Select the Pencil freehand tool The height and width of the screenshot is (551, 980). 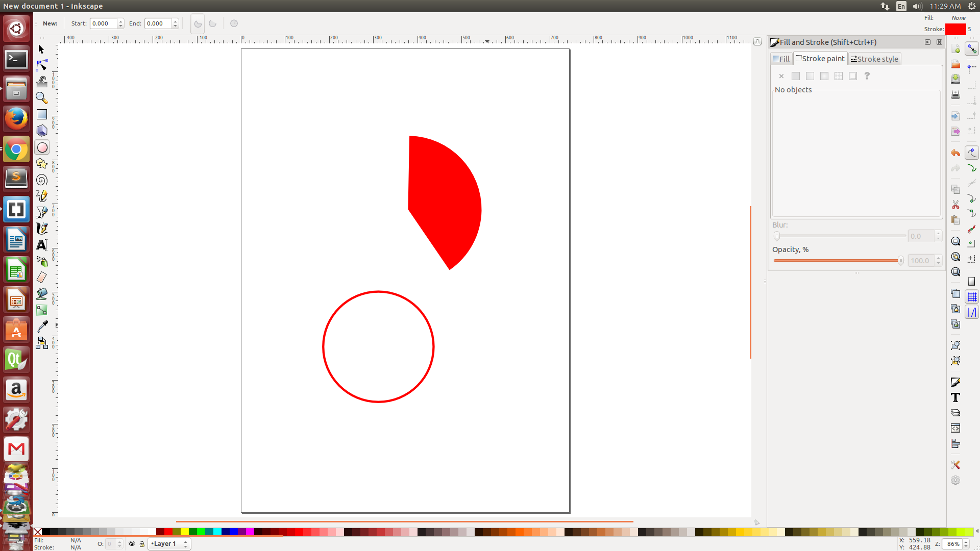[x=42, y=196]
